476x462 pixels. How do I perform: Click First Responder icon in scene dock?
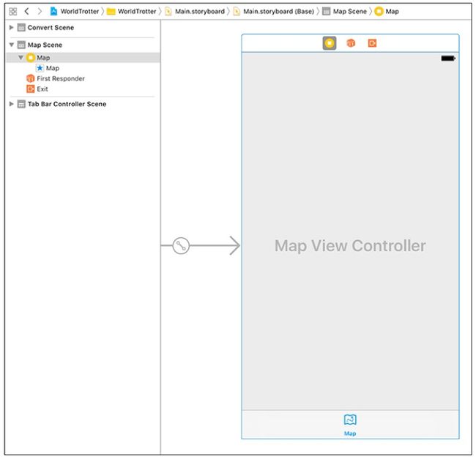[351, 43]
